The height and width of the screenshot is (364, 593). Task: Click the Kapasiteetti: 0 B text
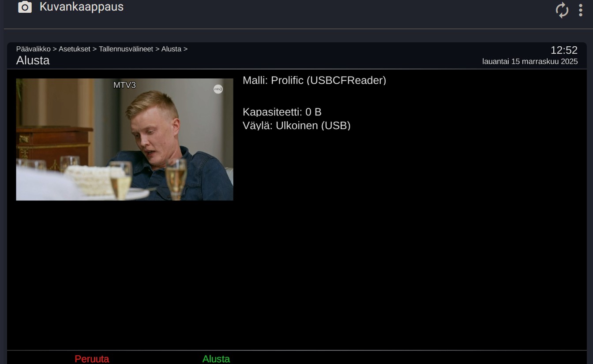point(282,112)
